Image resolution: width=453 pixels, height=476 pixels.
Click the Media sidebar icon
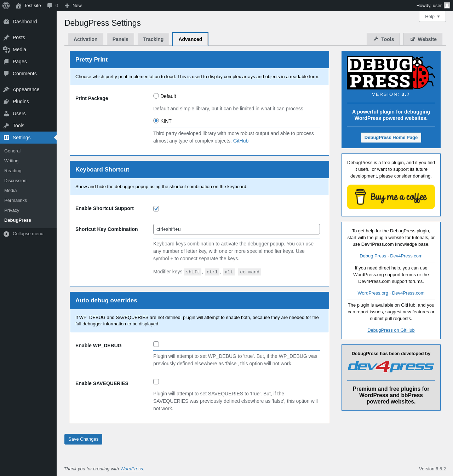pyautogui.click(x=6, y=50)
